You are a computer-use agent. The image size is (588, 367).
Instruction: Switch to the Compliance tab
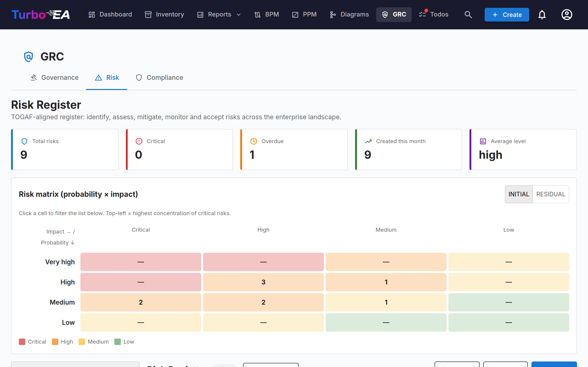[x=159, y=78]
